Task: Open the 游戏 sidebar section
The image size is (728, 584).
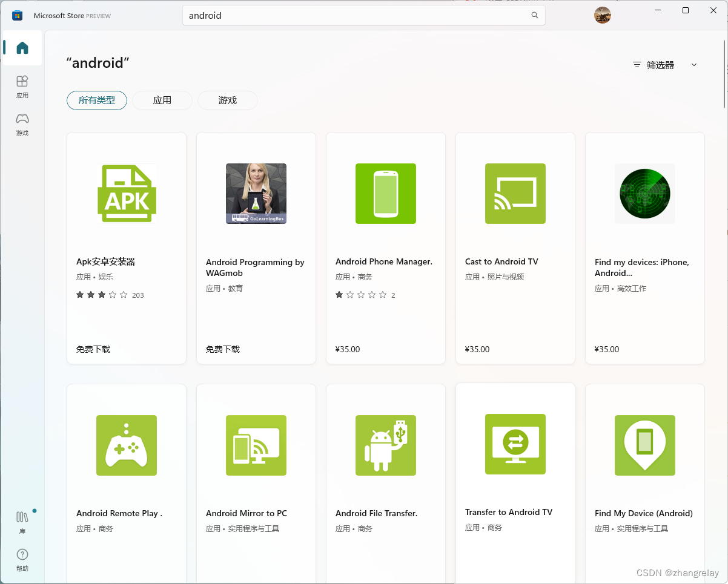Action: click(x=22, y=124)
